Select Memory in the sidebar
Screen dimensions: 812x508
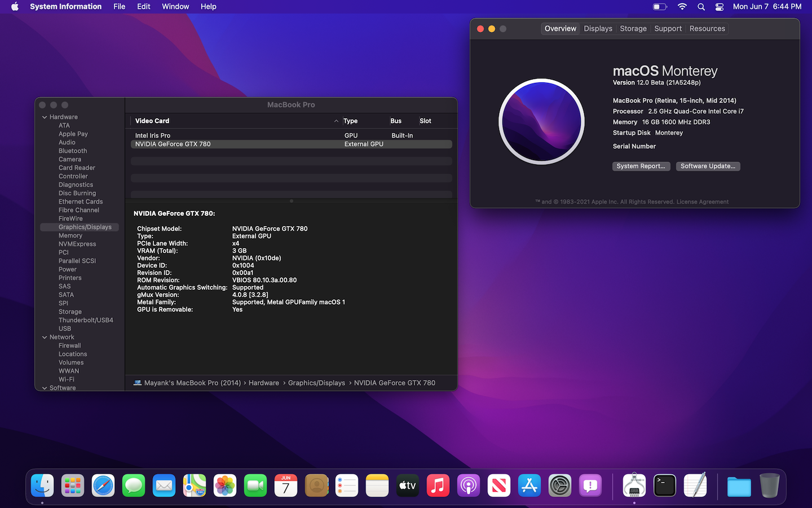(70, 235)
